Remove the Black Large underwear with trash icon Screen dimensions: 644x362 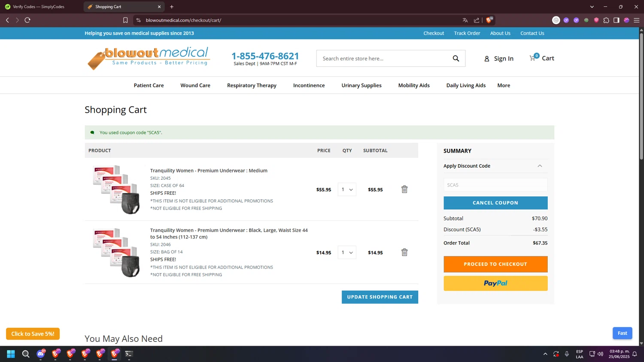[404, 252]
